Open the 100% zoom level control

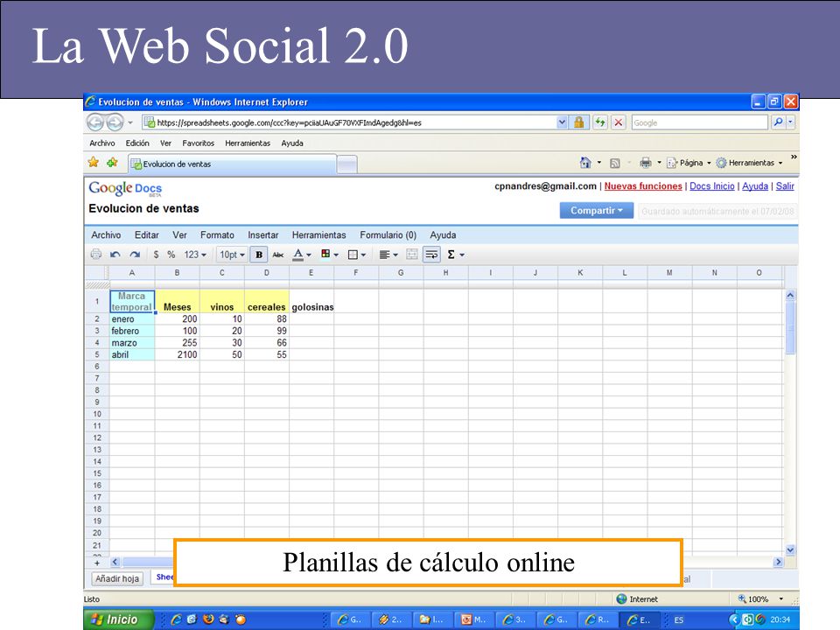click(760, 598)
